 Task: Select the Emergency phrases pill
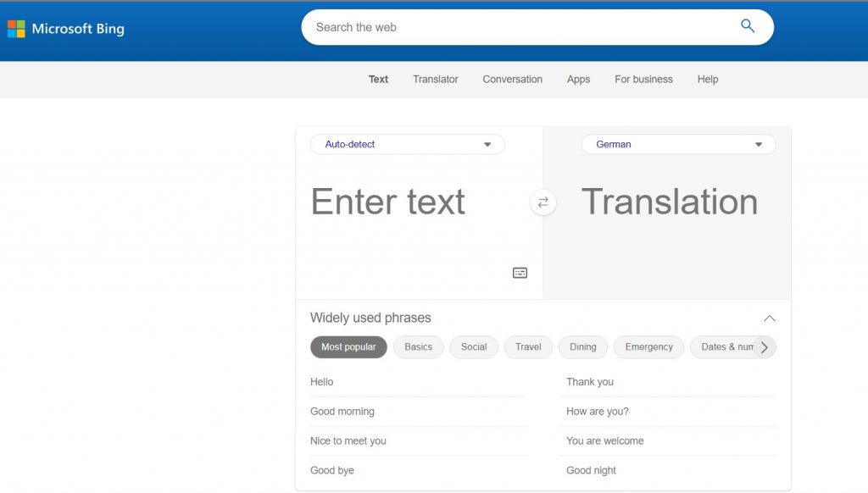point(648,346)
